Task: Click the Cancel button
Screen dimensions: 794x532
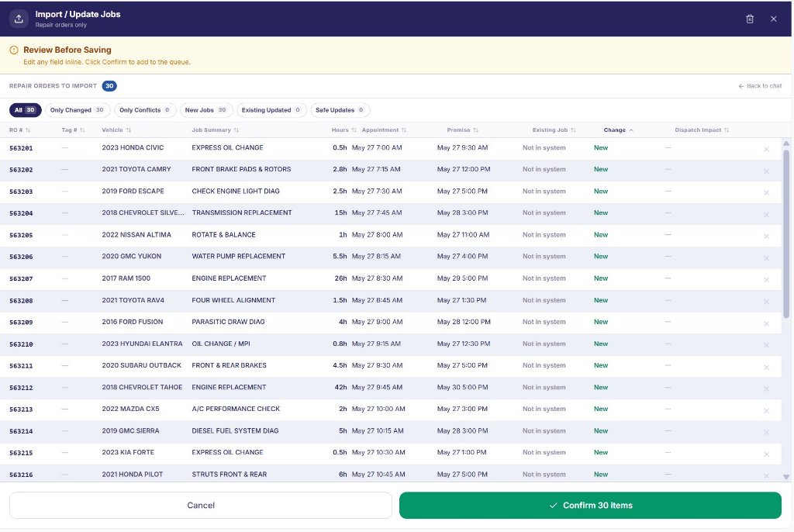Action: (201, 505)
